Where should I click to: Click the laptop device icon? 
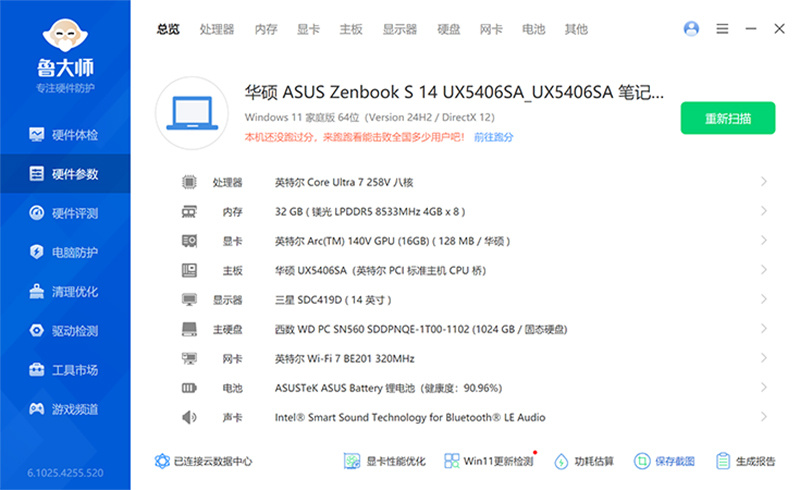(x=192, y=113)
